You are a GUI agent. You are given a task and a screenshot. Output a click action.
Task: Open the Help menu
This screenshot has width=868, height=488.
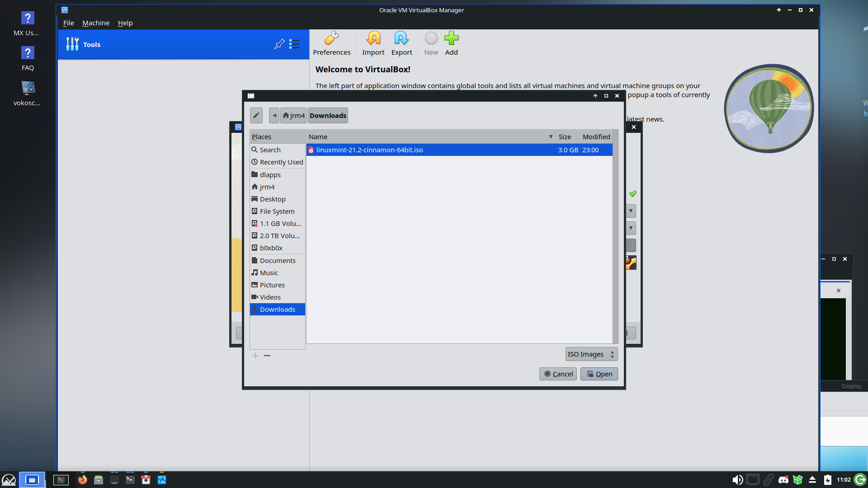coord(125,23)
